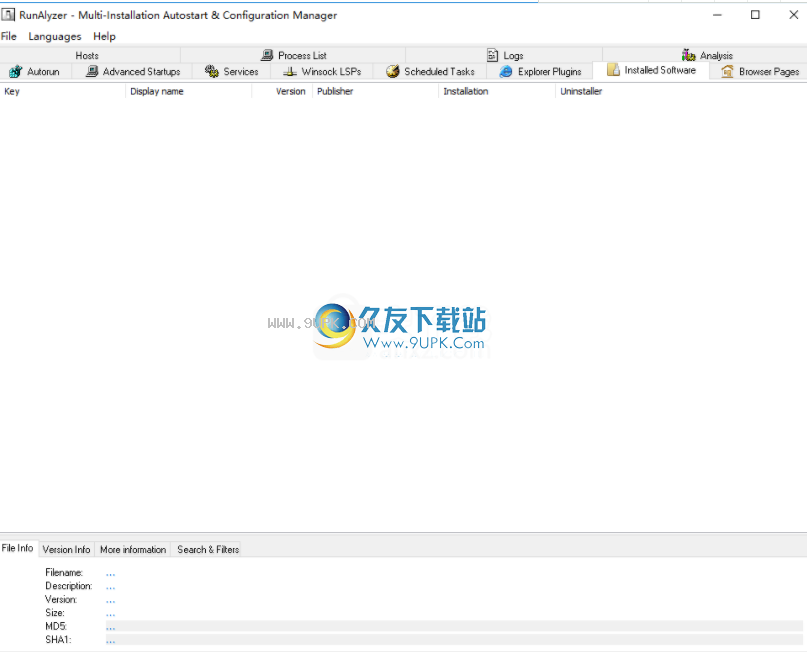
Task: Open the Search & Filters tab
Action: [208, 550]
